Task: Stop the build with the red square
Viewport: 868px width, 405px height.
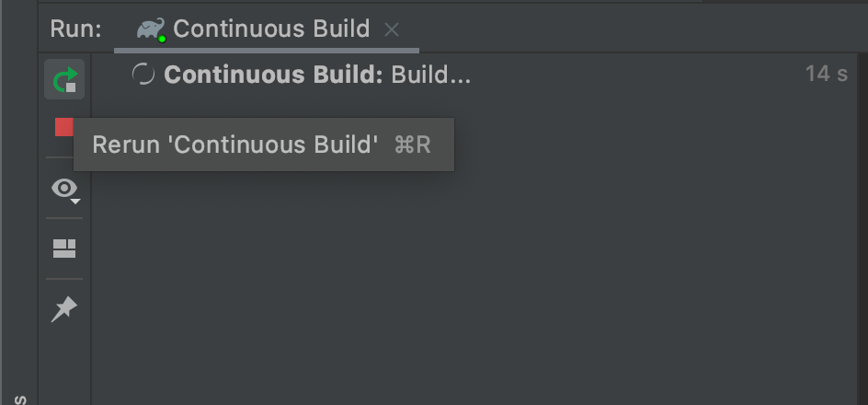Action: coord(63,127)
